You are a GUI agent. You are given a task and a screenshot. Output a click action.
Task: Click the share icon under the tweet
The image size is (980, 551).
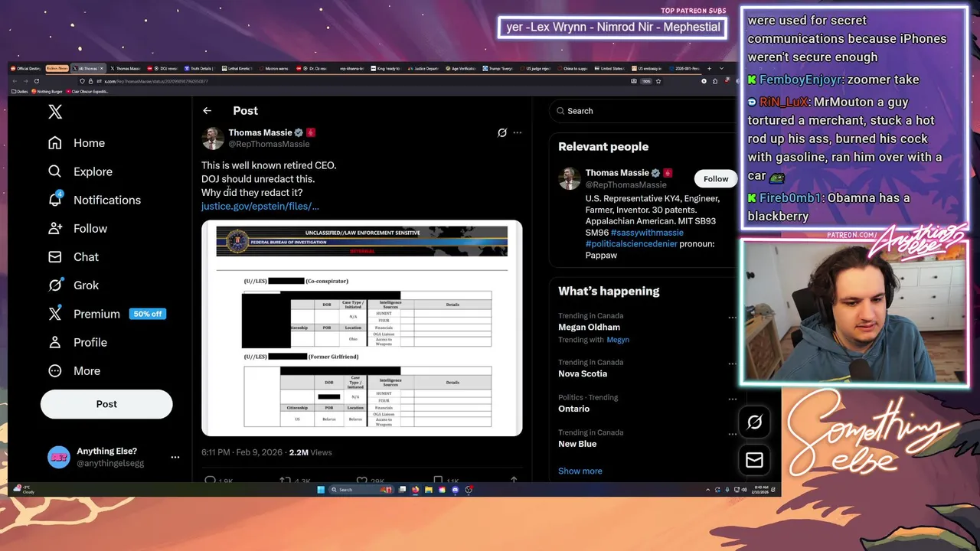(x=514, y=481)
